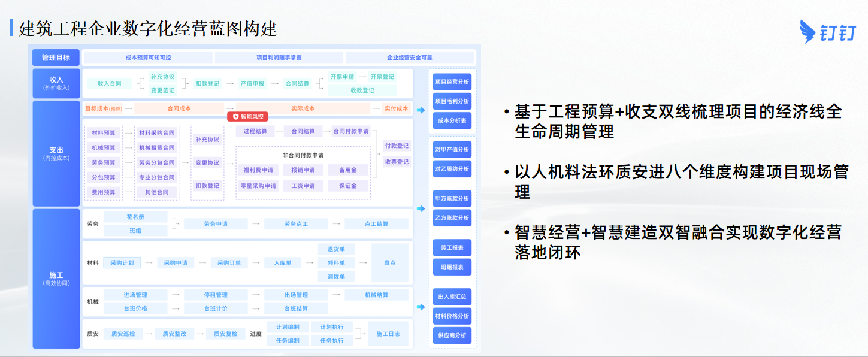The image size is (868, 357).
Task: Click the 花名册 box
Action: [135, 217]
